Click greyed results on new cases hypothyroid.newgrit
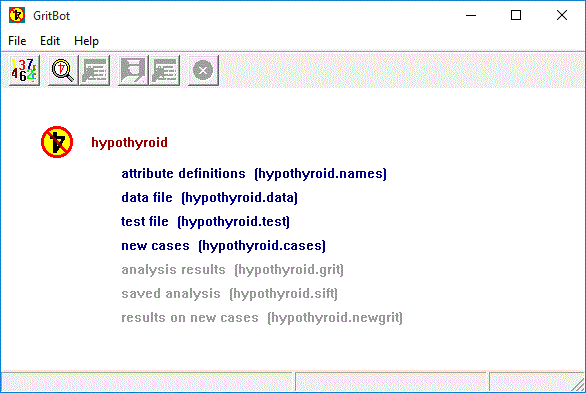 click(262, 318)
